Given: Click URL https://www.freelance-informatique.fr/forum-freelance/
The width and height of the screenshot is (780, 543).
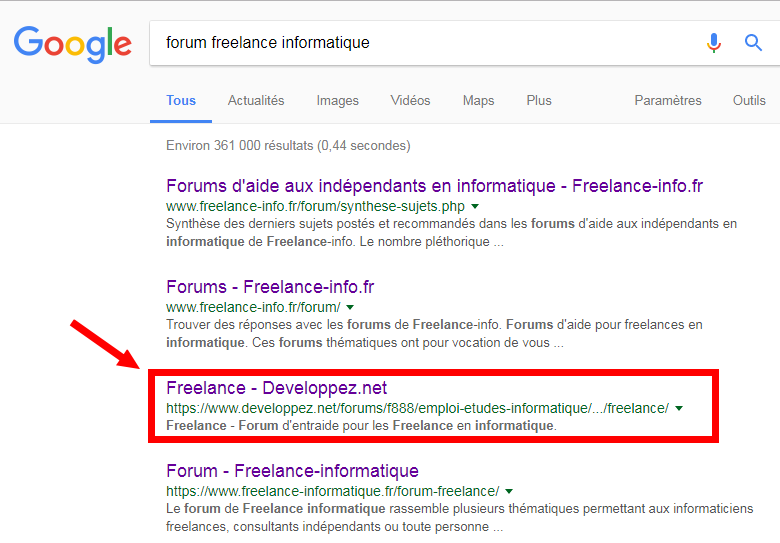Looking at the screenshot, I should pos(332,491).
